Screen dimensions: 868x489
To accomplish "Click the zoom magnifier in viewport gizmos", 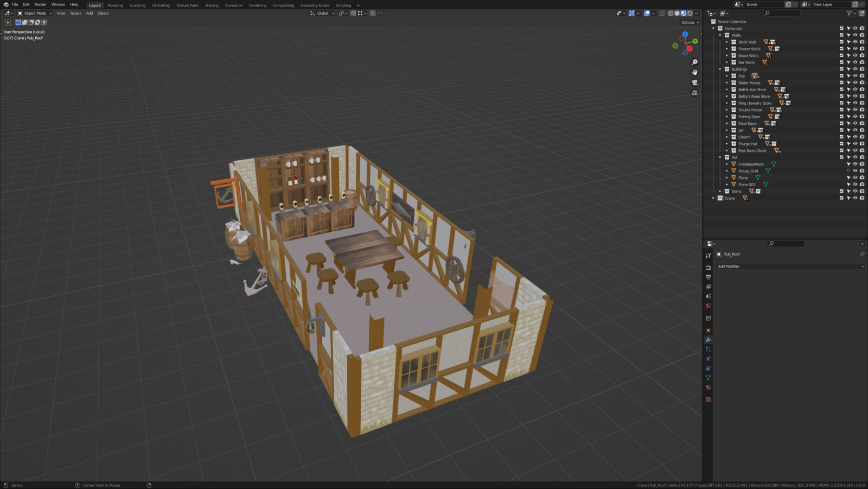I will pos(694,62).
